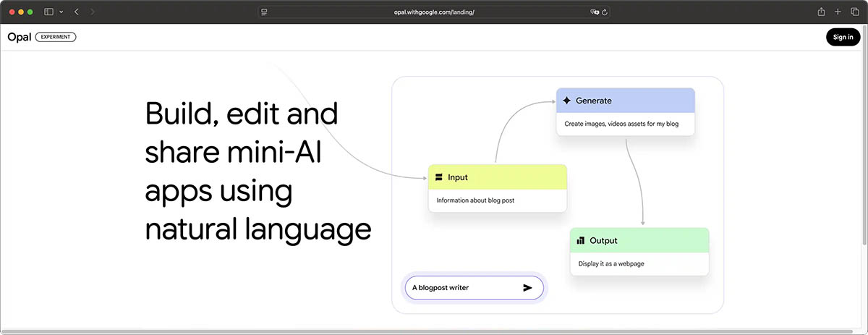The image size is (868, 335).
Task: Open the page reader icon in address bar
Action: click(x=265, y=12)
